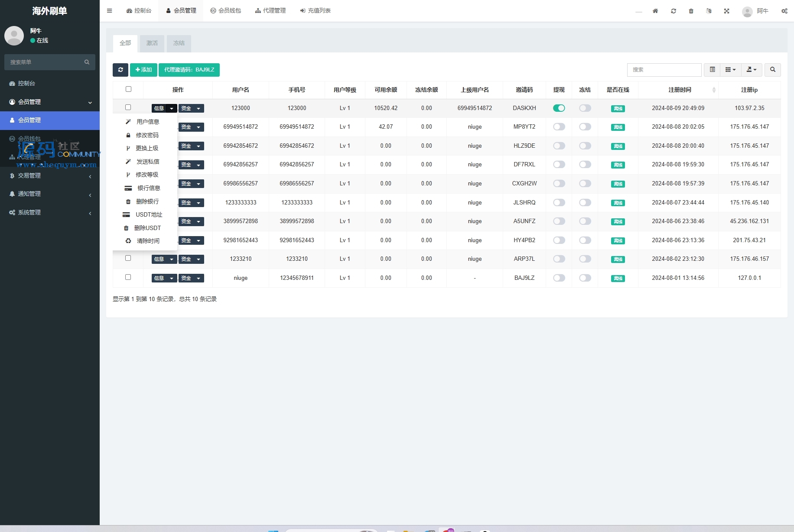The image size is (794, 532).
Task: Open columns dropdown grid button
Action: 730,70
